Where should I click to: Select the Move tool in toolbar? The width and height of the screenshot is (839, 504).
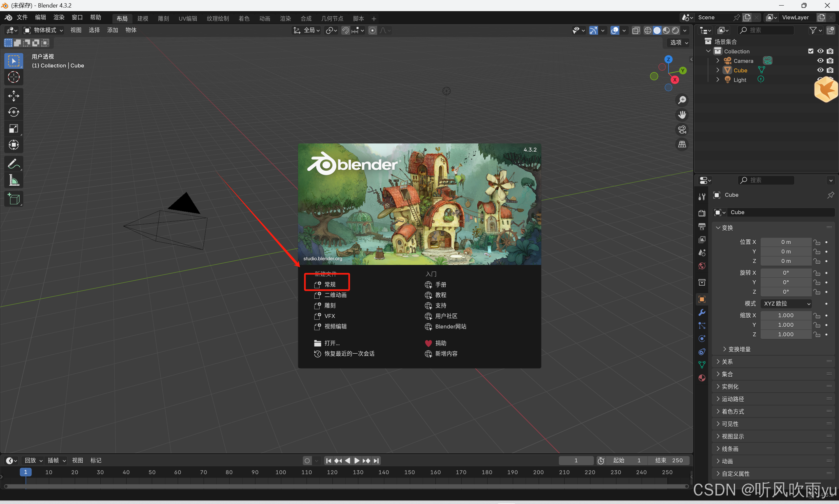coord(13,96)
